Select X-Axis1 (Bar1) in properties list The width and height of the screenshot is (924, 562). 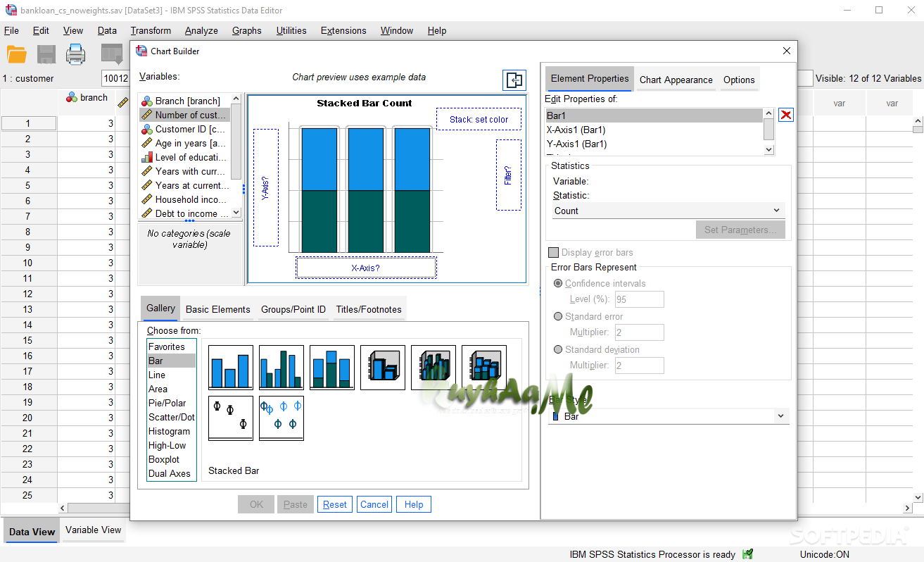654,130
